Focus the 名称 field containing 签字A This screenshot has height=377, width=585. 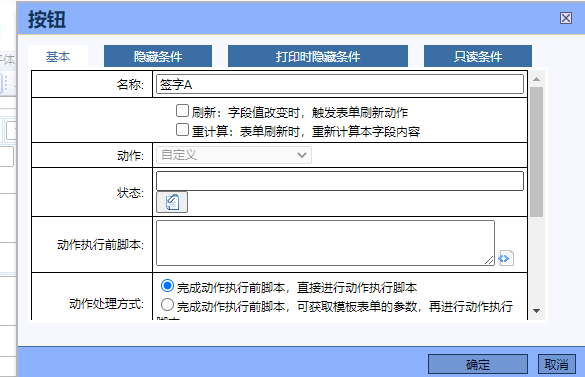(x=340, y=84)
